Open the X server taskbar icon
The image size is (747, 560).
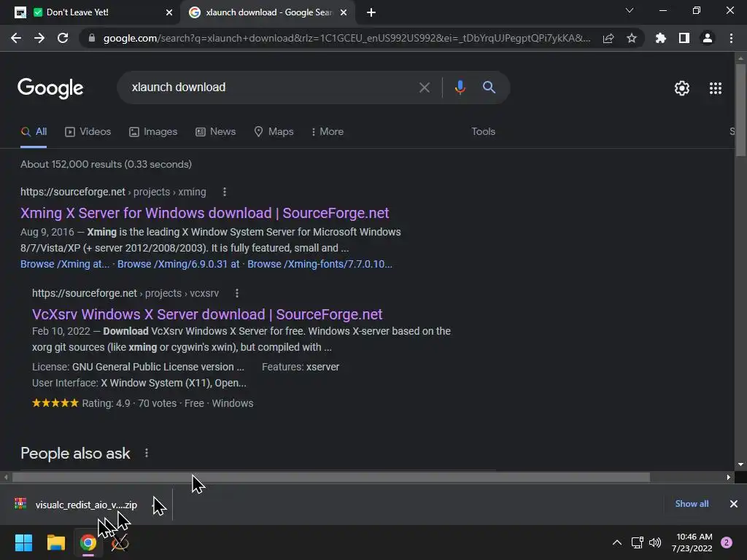tap(120, 542)
